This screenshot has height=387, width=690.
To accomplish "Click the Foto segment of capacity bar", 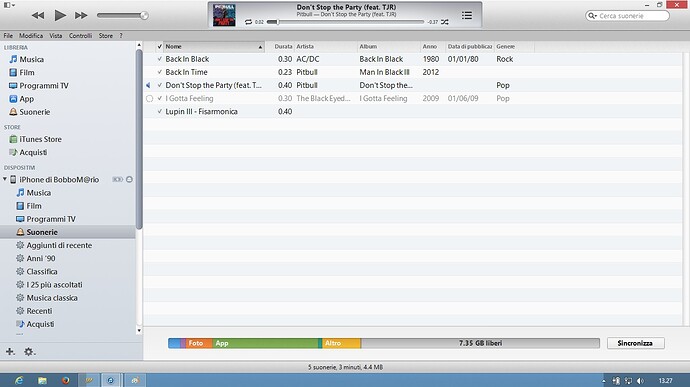I will [x=199, y=343].
